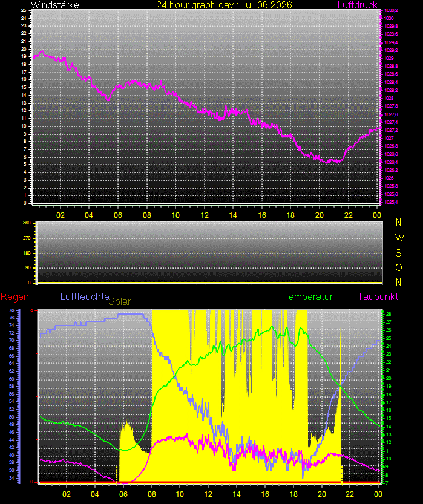This screenshot has height=504, width=423.
Task: Click the 1029 value on the Luftdruck scale
Action: pyautogui.click(x=389, y=58)
